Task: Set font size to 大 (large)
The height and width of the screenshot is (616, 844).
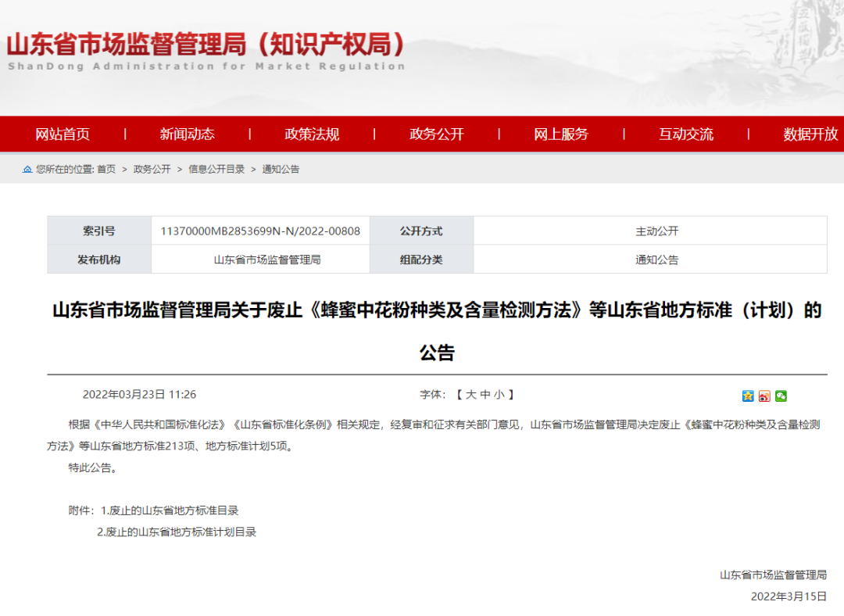Action: [470, 395]
